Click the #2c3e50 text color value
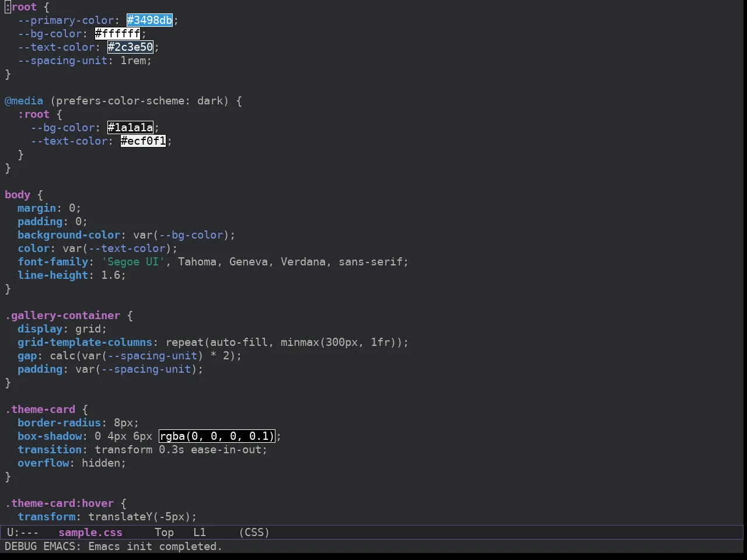747x560 pixels. 131,47
